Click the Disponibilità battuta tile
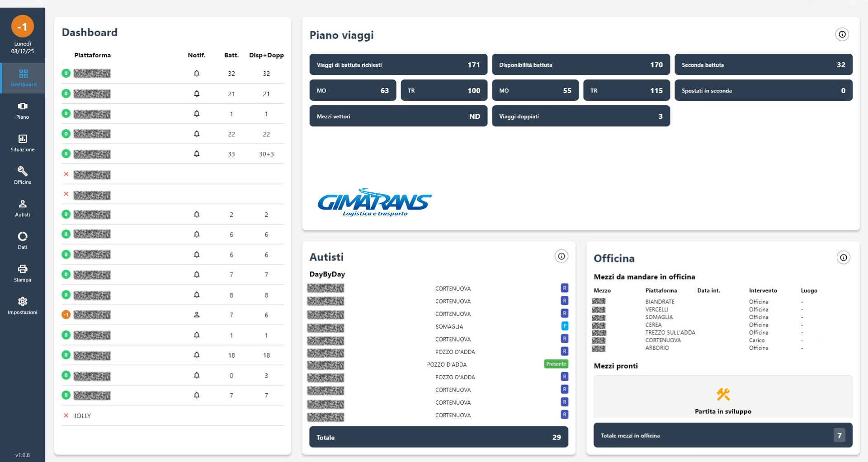Image resolution: width=868 pixels, height=462 pixels. tap(580, 65)
